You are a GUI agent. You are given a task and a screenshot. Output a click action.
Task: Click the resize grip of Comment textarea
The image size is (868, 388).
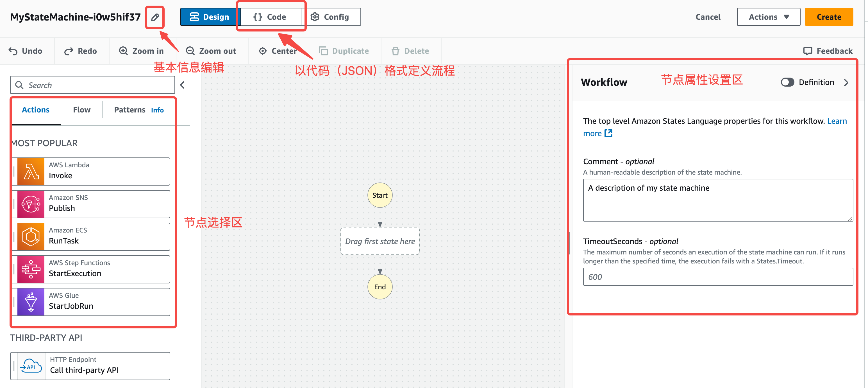[850, 218]
